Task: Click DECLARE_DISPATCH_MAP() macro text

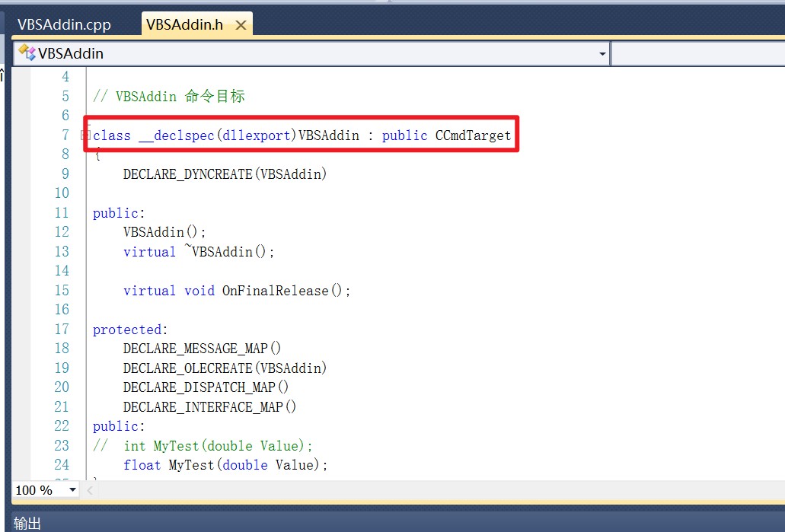Action: pyautogui.click(x=206, y=387)
